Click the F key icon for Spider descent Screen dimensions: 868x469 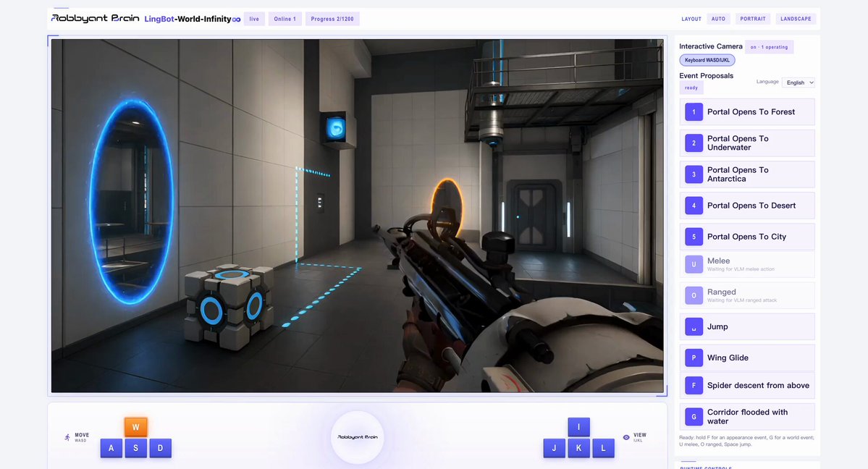[x=694, y=385]
